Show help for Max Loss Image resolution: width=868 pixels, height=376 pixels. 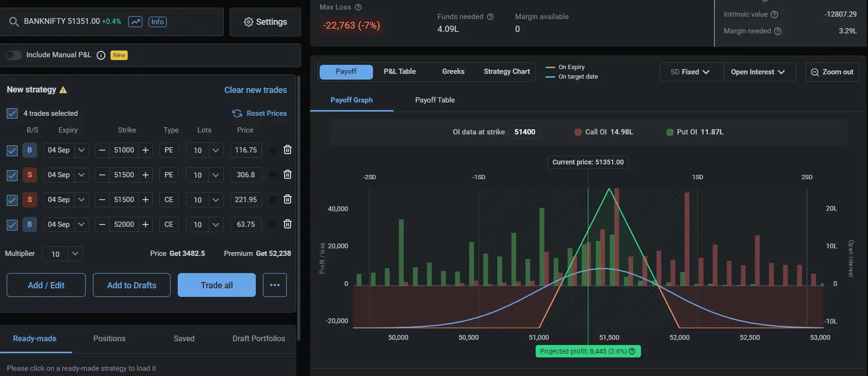(358, 7)
